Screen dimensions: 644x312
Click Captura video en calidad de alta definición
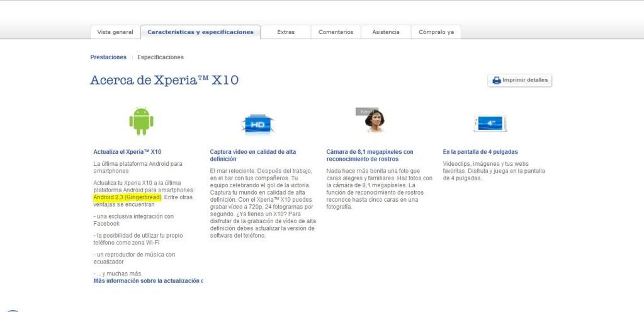click(x=253, y=156)
